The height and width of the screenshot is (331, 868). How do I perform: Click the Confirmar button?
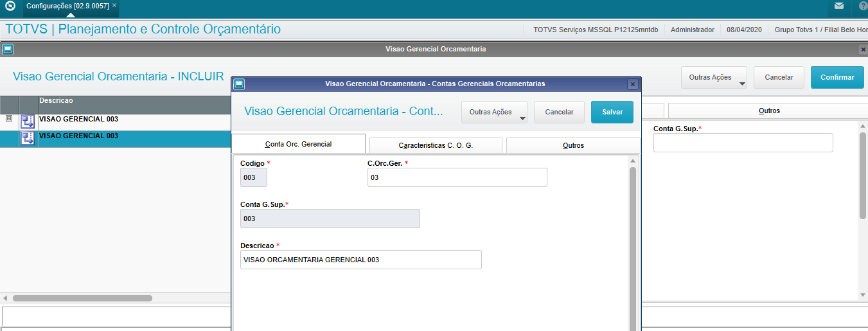(837, 77)
